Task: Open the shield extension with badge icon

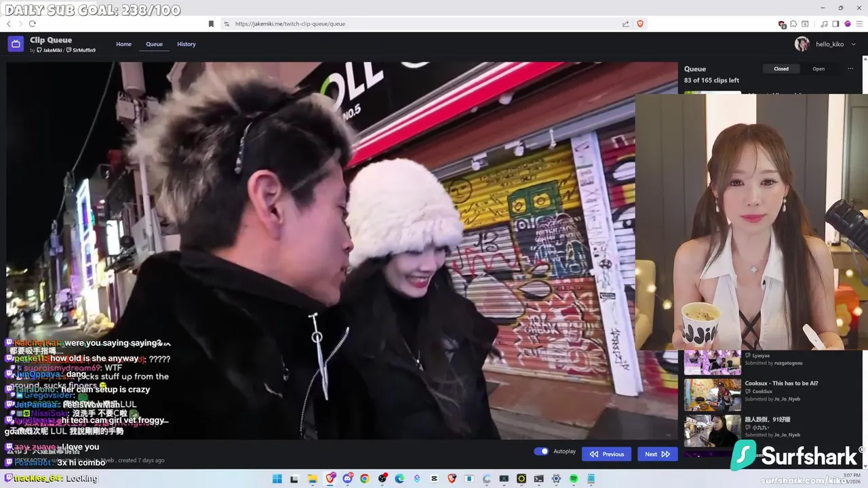Action: 782,24
